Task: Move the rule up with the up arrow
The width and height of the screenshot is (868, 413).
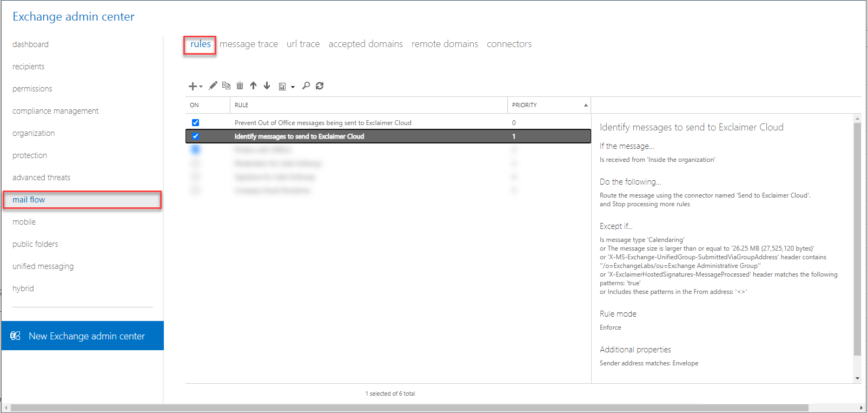Action: point(253,86)
